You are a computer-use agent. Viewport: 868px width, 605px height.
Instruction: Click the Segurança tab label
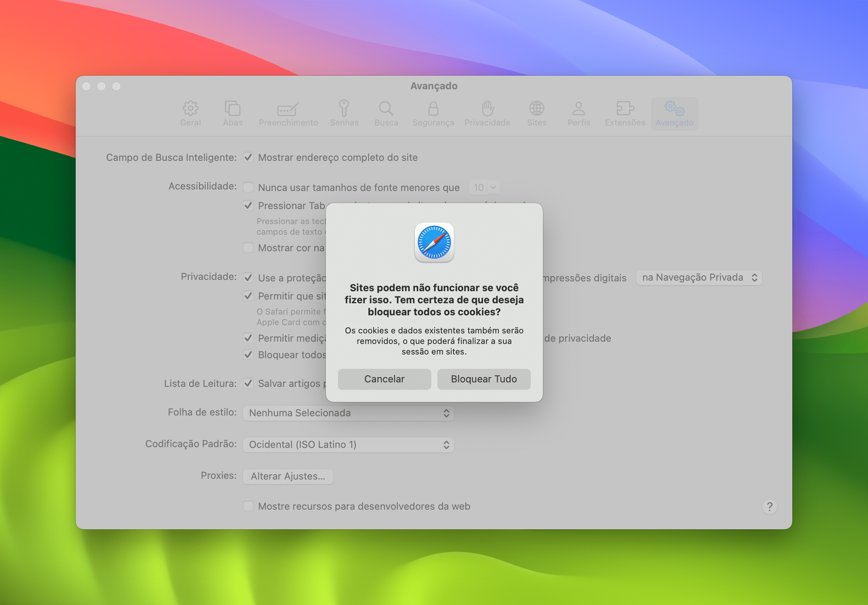click(433, 123)
